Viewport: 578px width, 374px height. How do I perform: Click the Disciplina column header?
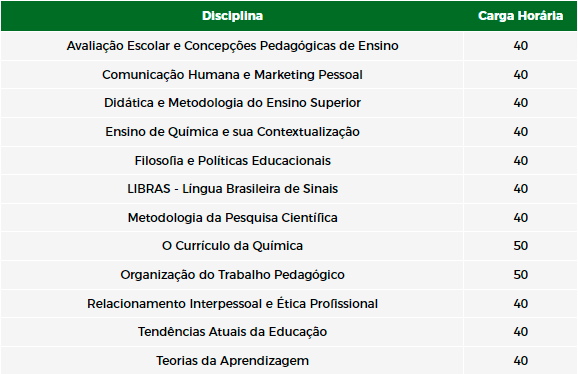232,16
